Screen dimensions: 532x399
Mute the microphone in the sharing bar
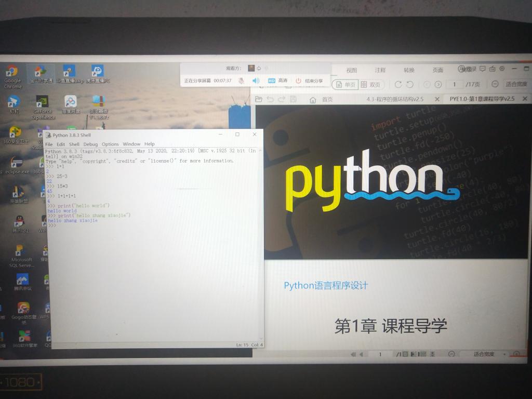click(x=242, y=81)
